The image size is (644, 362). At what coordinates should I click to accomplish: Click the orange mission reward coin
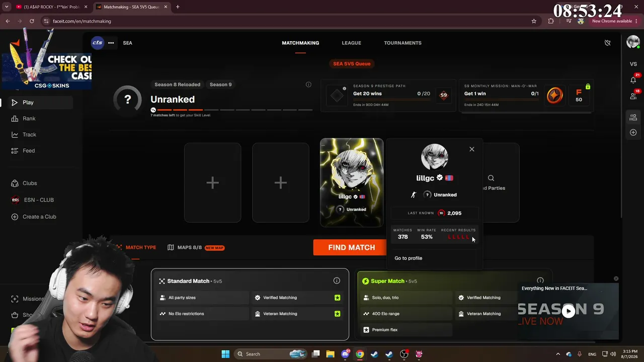554,96
